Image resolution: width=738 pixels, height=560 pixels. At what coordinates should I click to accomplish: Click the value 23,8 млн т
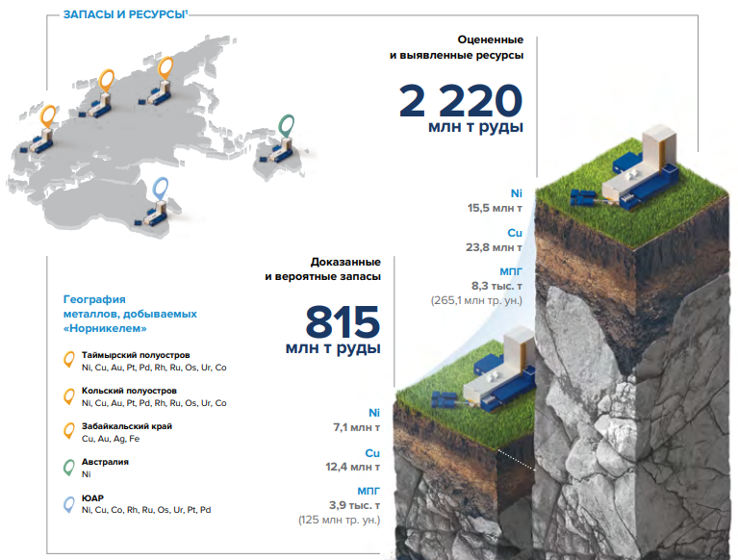pyautogui.click(x=495, y=247)
